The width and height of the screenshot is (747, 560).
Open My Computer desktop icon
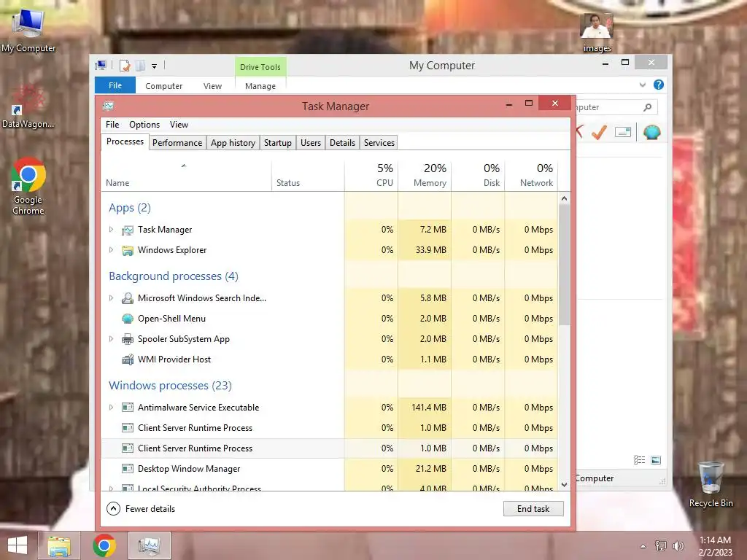pyautogui.click(x=28, y=29)
